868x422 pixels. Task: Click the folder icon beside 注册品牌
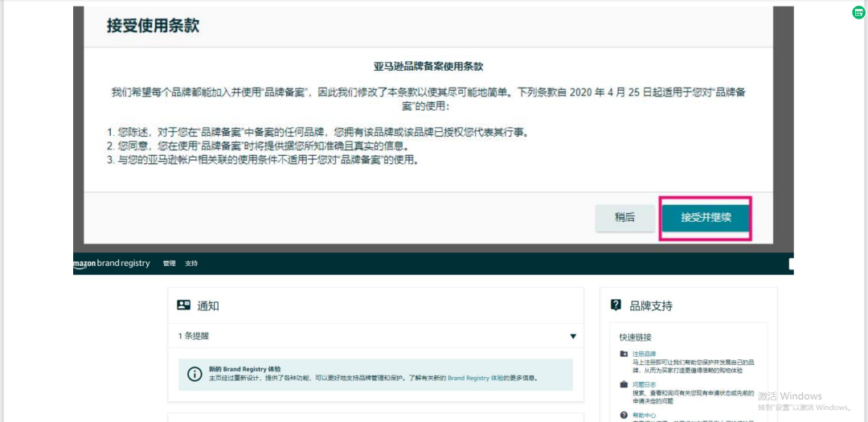point(624,354)
